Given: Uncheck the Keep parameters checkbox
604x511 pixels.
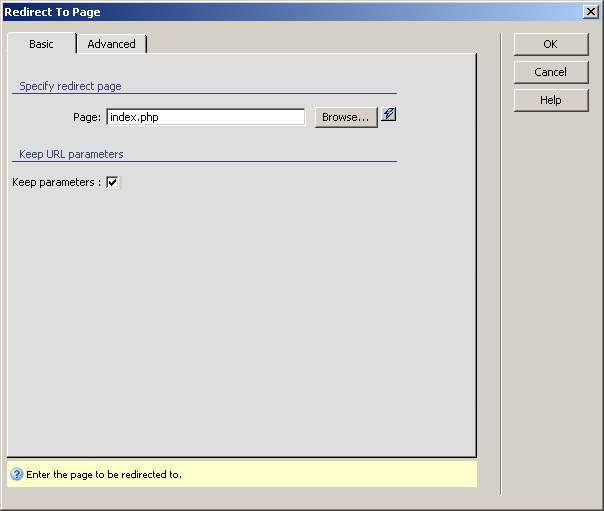Looking at the screenshot, I should click(x=112, y=182).
